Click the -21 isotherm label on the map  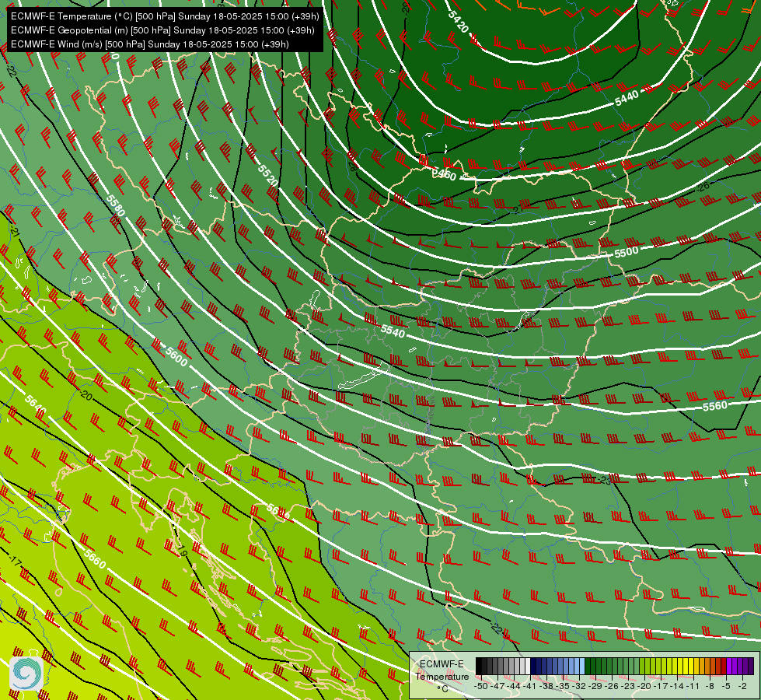coord(15,232)
